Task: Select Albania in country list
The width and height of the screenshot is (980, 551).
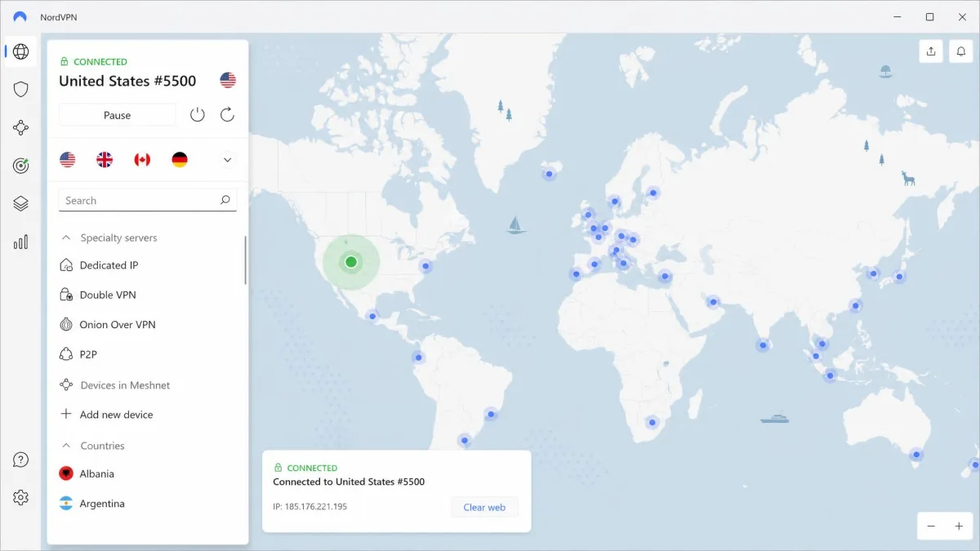Action: point(97,473)
